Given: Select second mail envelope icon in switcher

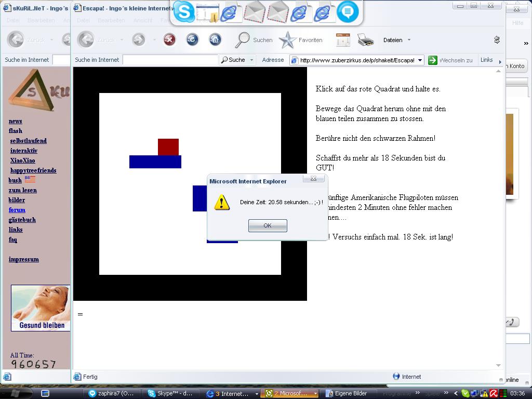Looking at the screenshot, I should click(277, 12).
